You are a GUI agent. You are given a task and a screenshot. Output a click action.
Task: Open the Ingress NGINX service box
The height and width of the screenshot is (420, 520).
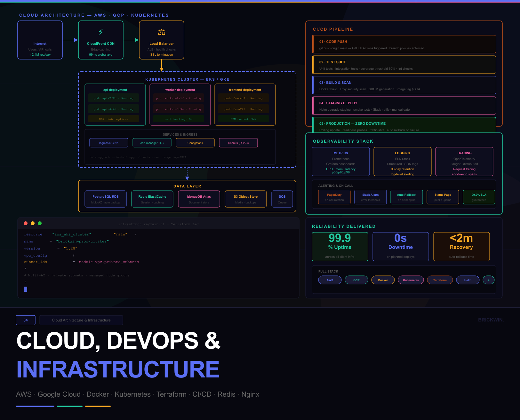click(109, 143)
